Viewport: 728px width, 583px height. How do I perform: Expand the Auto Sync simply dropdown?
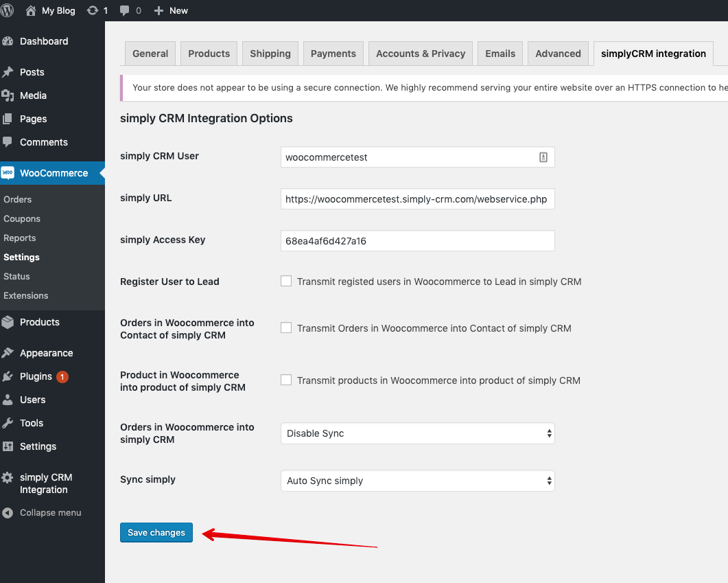[417, 481]
